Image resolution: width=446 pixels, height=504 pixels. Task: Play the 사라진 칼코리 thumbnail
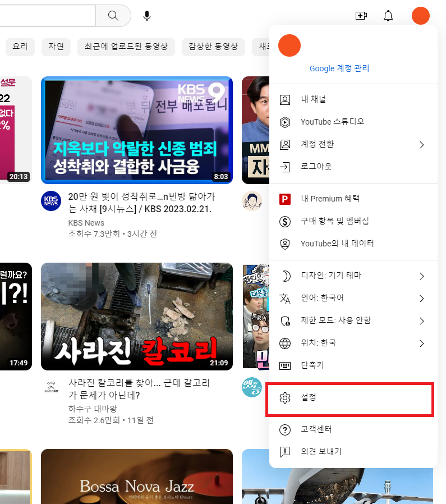[x=137, y=317]
